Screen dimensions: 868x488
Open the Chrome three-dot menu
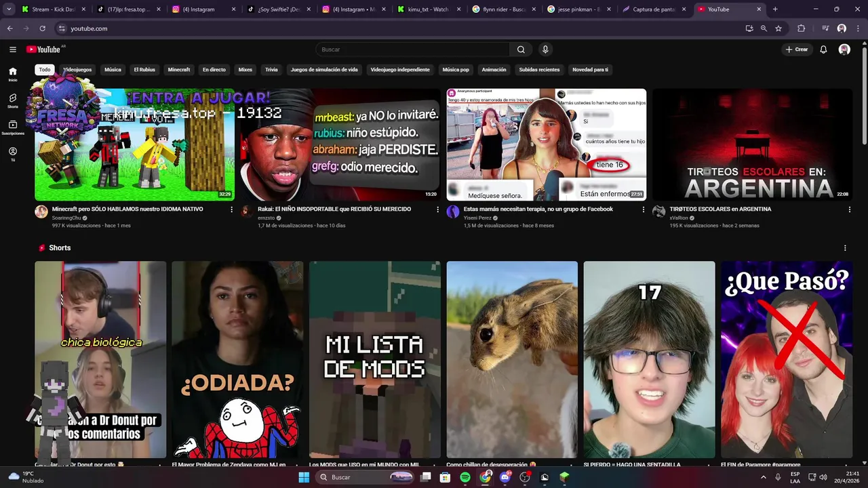pos(858,28)
